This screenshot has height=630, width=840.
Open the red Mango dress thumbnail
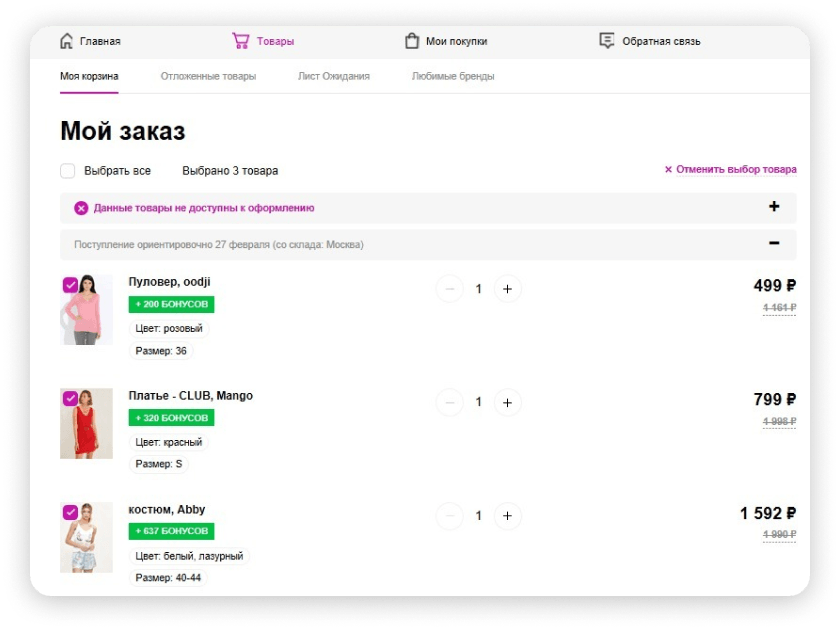pos(86,426)
